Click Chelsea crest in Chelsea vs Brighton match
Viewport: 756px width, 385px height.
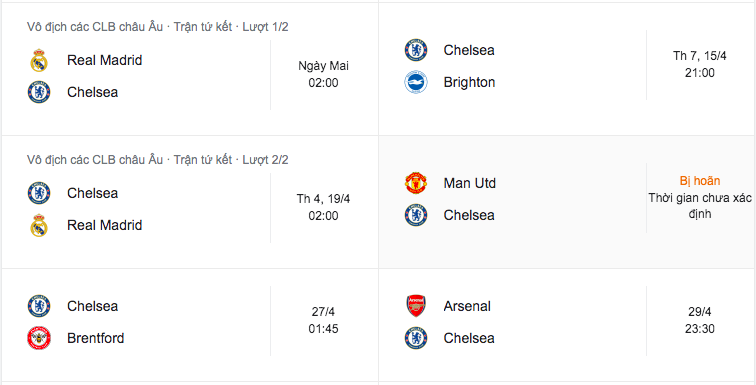[416, 50]
